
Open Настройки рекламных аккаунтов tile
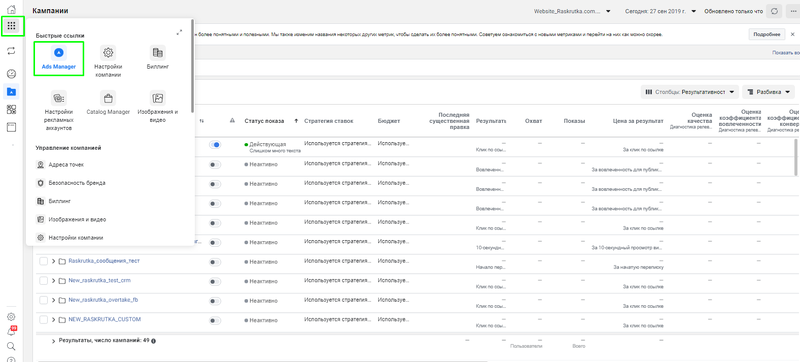tap(58, 111)
